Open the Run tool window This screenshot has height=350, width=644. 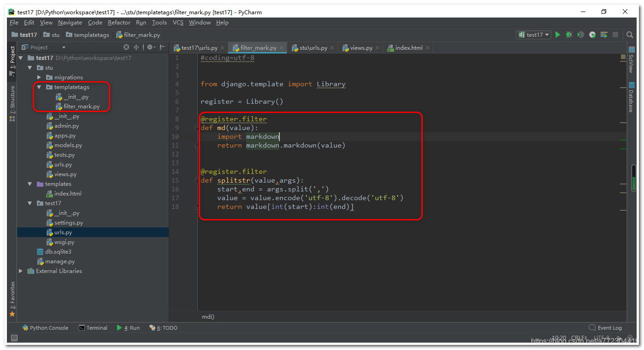click(128, 328)
